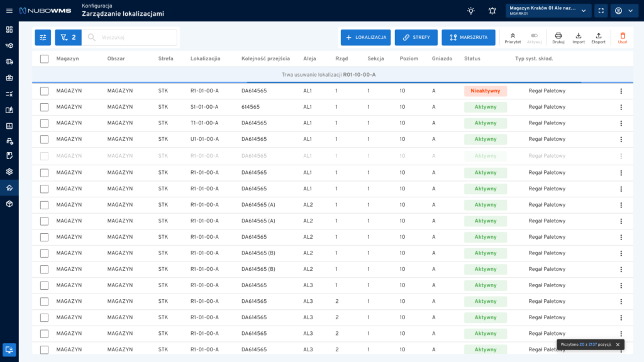
Task: Tick the checkbox for location T1-01-00-A
Action: [x=44, y=123]
